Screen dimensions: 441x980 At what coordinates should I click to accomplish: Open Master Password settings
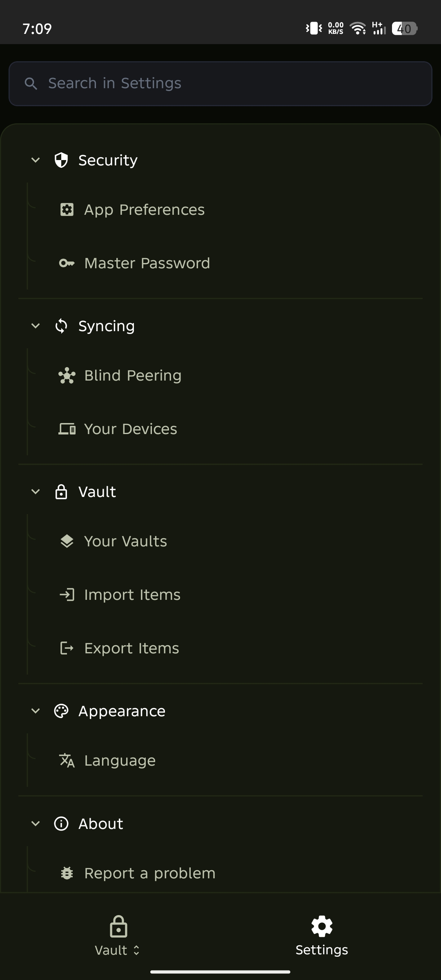(147, 263)
